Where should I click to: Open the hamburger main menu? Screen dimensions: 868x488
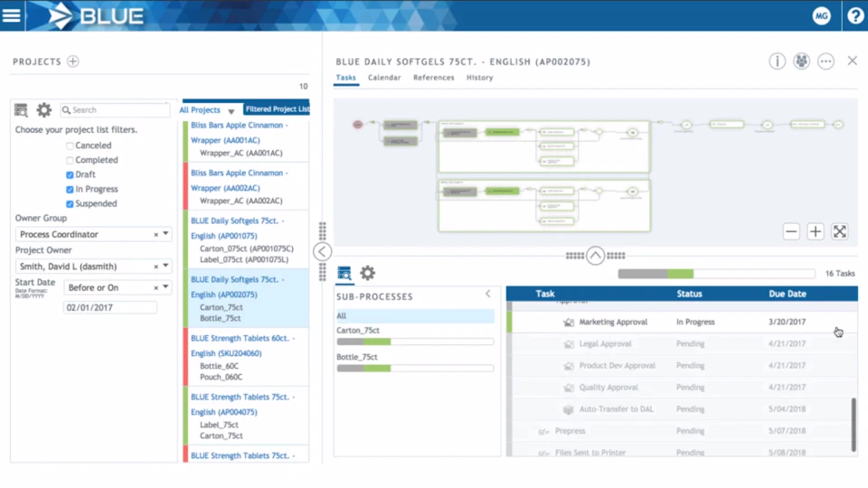pos(11,15)
